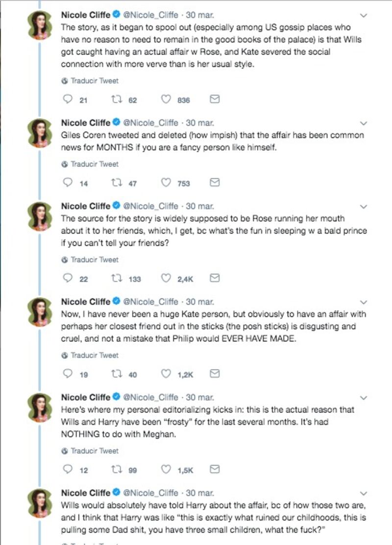Screen dimensions: 392x545
Task: Retweet the tweet with 99 retweets
Action: [x=117, y=469]
